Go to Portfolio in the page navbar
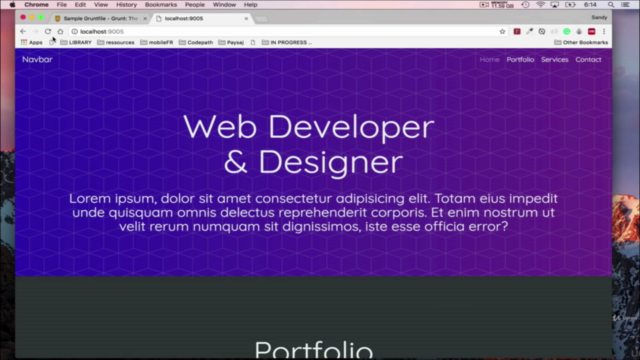Viewport: 640px width, 360px height. 520,60
